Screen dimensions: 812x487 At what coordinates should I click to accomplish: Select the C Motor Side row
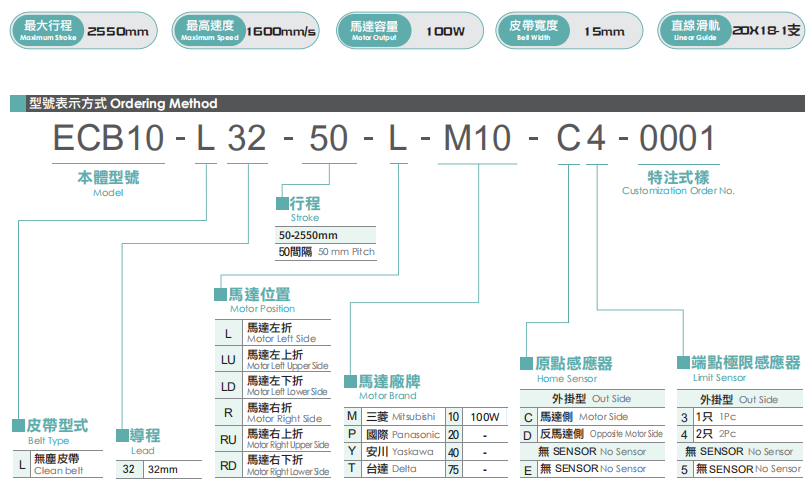click(x=592, y=417)
